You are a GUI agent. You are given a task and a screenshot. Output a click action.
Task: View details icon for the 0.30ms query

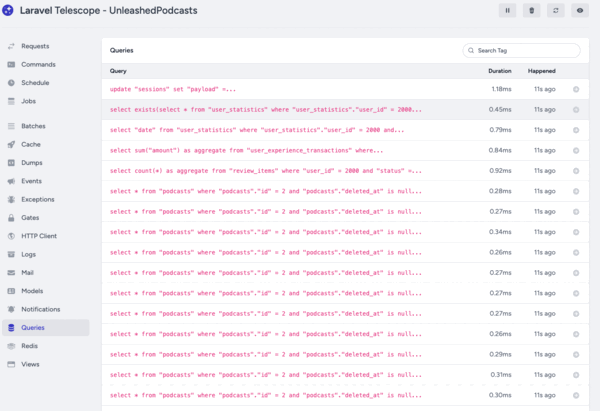576,395
